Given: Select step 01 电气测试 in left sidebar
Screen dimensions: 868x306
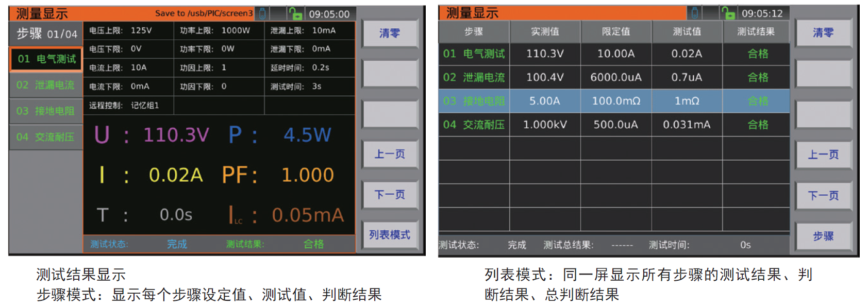Looking at the screenshot, I should click(46, 59).
